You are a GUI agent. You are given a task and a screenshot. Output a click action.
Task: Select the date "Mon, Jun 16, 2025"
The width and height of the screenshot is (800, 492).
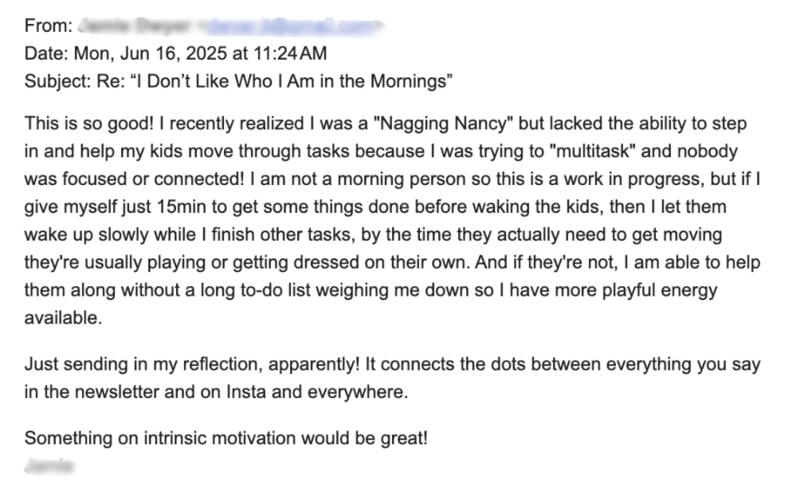pyautogui.click(x=151, y=54)
